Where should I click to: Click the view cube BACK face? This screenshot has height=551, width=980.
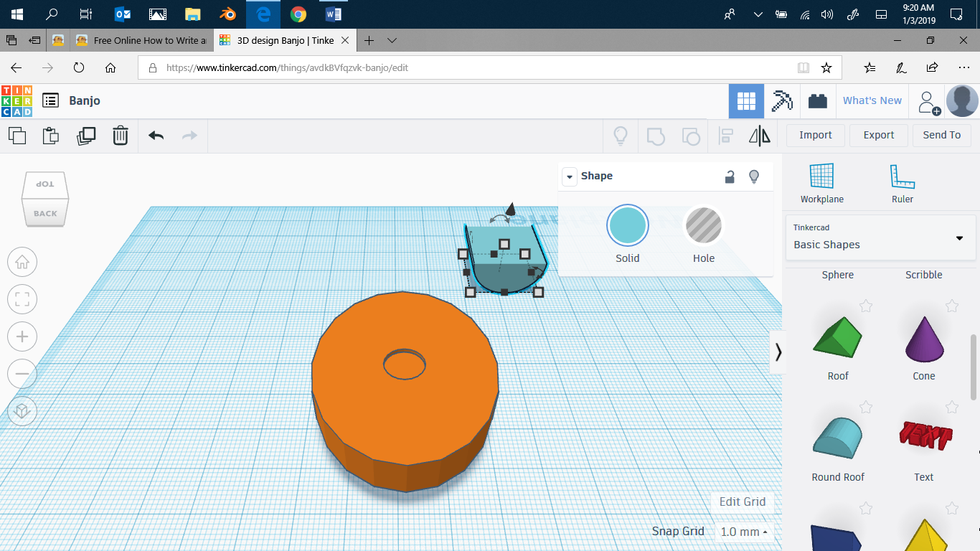45,213
